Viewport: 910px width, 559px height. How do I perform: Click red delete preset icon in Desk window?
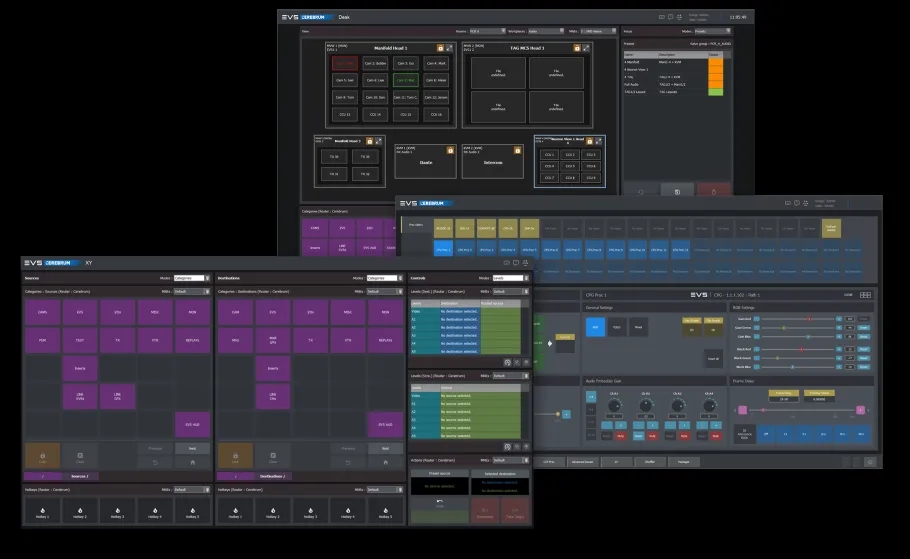click(714, 191)
